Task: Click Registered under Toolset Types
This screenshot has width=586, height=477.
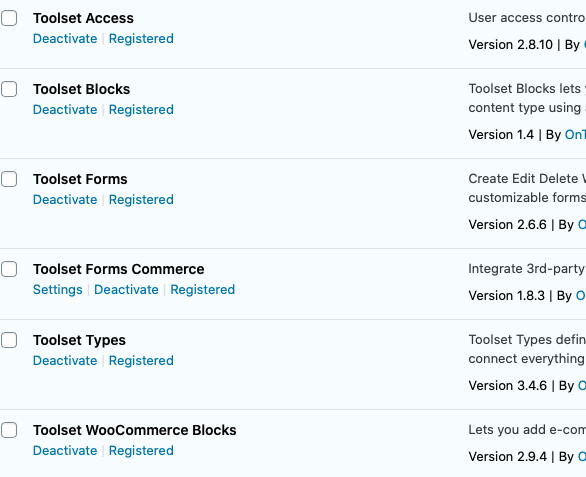Action: [141, 361]
